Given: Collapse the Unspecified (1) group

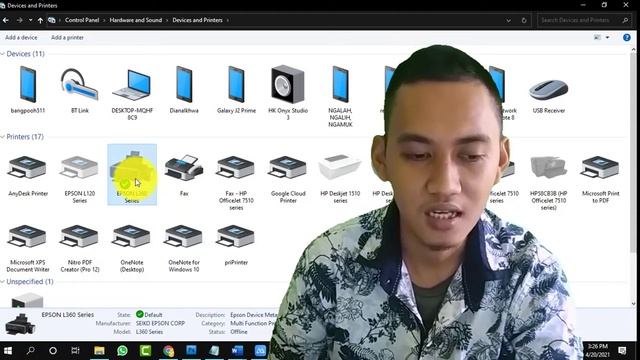Looking at the screenshot, I should (3, 282).
